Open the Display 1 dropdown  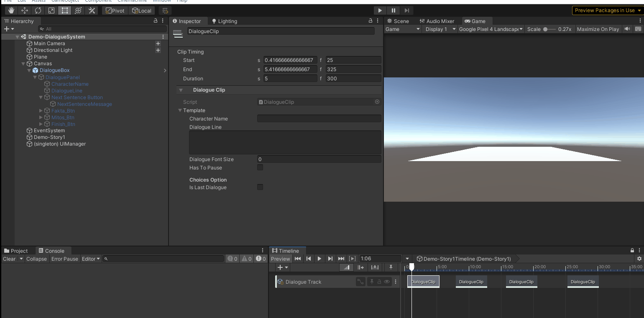(440, 29)
